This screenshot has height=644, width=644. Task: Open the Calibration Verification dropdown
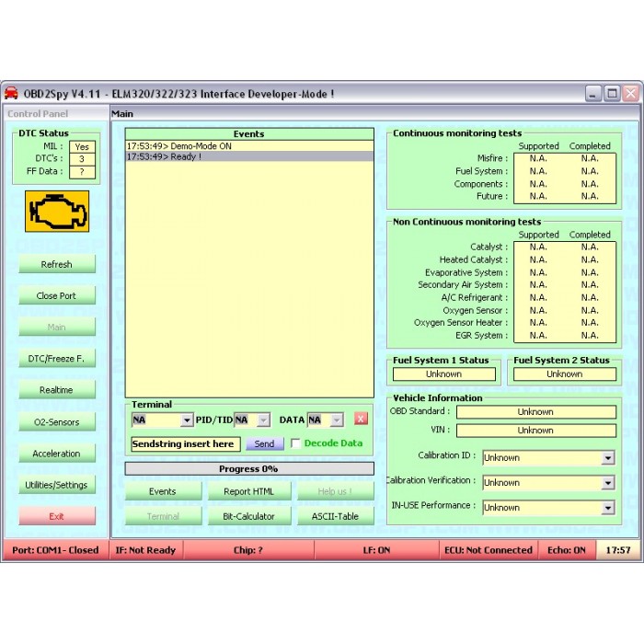coord(608,483)
